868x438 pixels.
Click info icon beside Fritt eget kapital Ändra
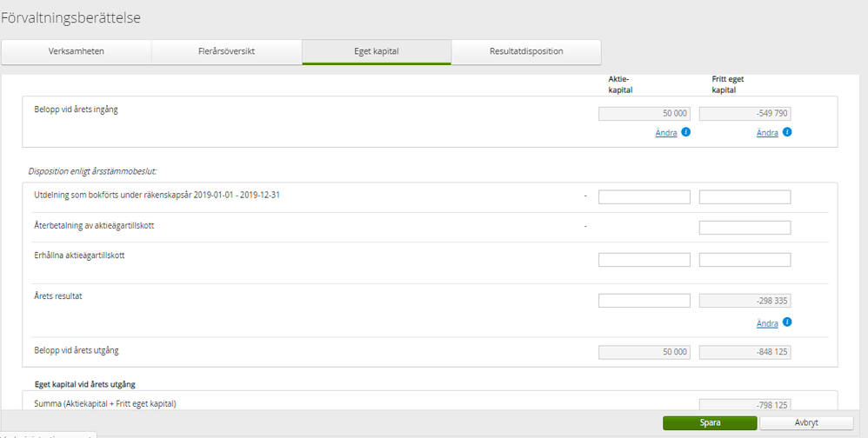click(x=787, y=132)
